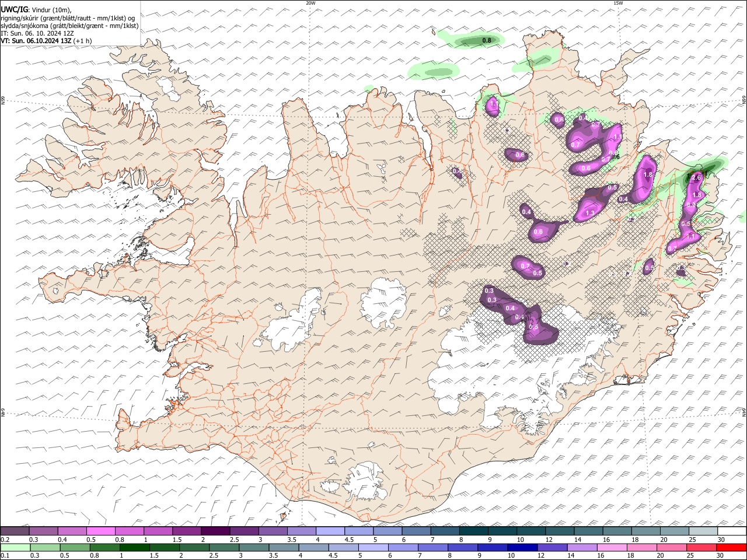Click the (+1 h) forecast offset text
747x560 pixels.
pyautogui.click(x=83, y=41)
